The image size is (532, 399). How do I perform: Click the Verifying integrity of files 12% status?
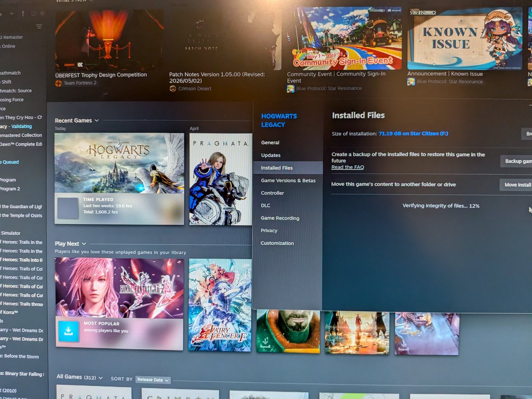point(441,206)
